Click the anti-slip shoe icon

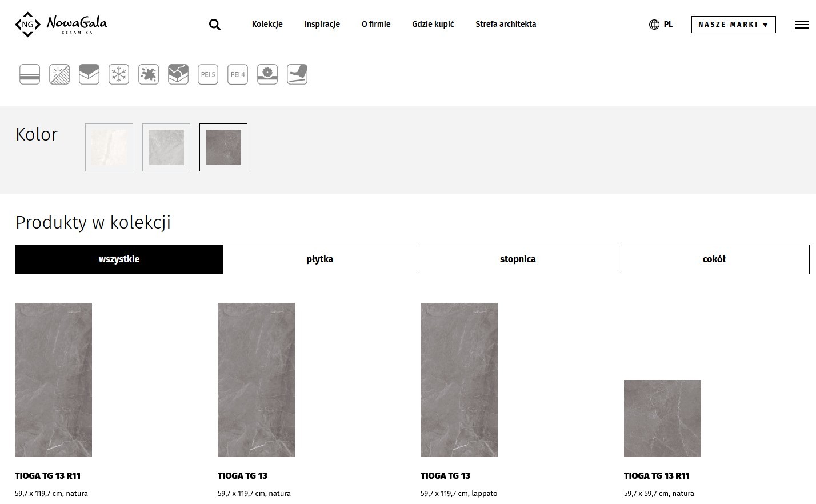tap(297, 74)
